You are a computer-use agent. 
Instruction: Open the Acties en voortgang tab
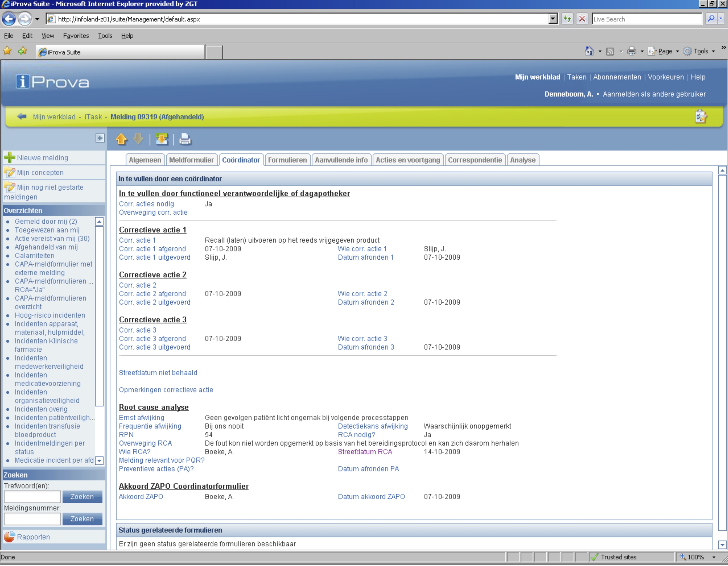[x=407, y=160]
